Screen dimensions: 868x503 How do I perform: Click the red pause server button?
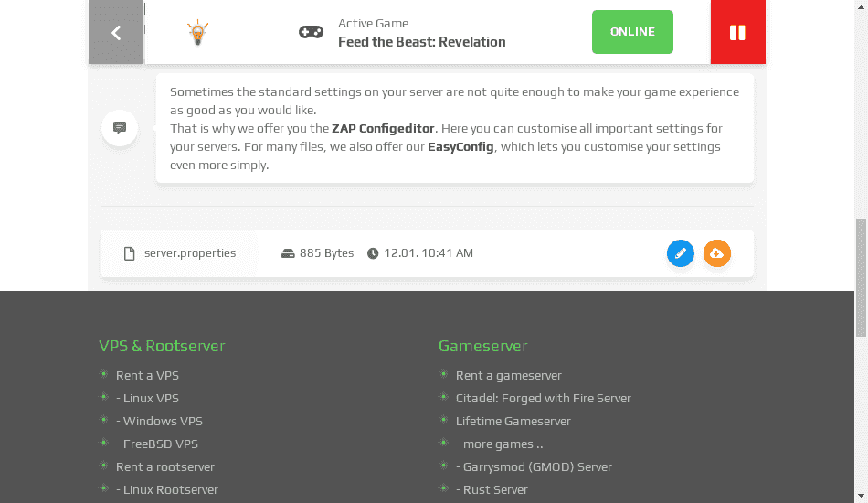737,32
